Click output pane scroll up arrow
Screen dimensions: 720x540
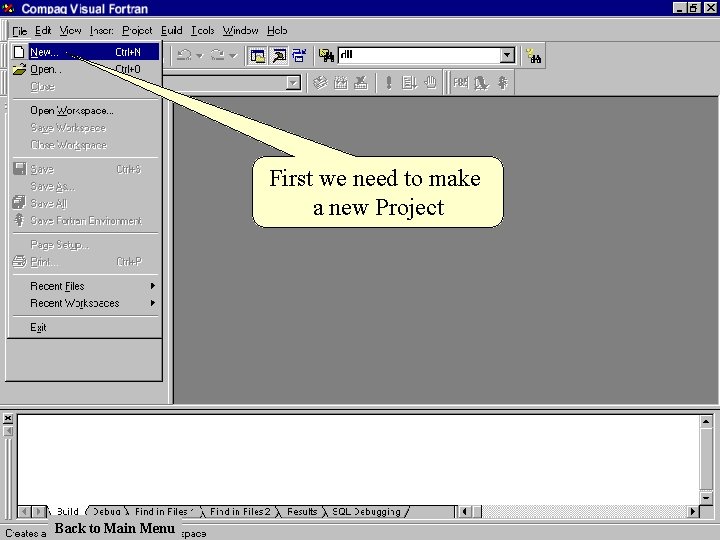point(706,421)
